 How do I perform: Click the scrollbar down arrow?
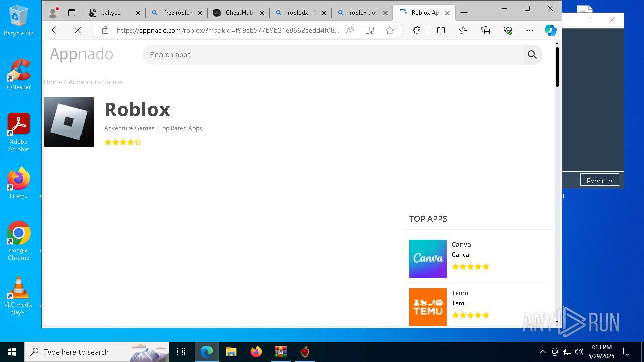557,322
